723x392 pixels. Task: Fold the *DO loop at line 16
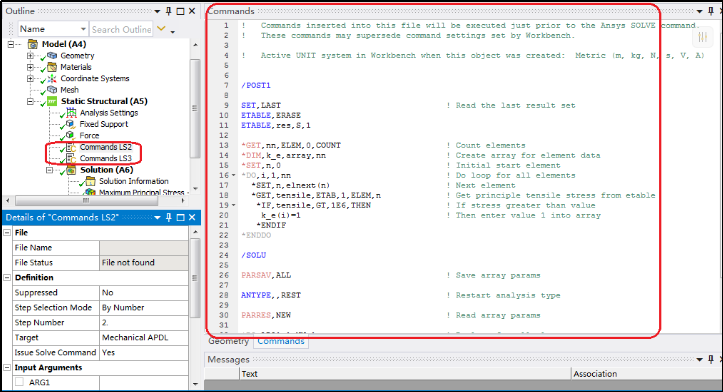click(x=233, y=176)
